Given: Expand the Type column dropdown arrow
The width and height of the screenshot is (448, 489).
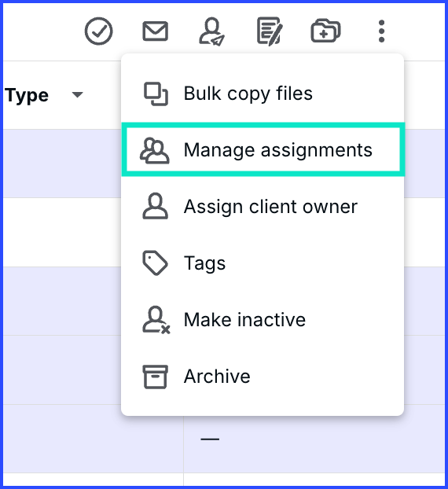Looking at the screenshot, I should point(77,94).
